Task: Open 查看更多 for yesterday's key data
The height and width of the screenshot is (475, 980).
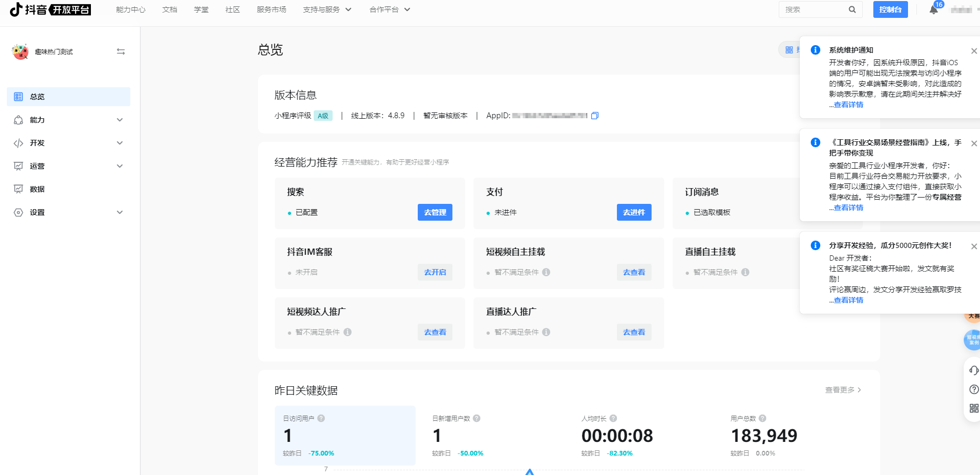Action: coord(842,390)
